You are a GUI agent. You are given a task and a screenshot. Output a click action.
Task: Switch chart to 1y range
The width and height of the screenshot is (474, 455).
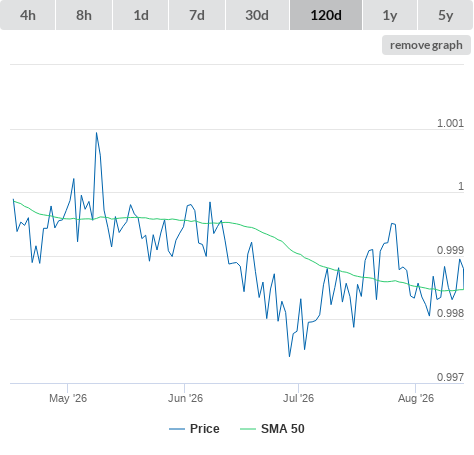(x=390, y=15)
